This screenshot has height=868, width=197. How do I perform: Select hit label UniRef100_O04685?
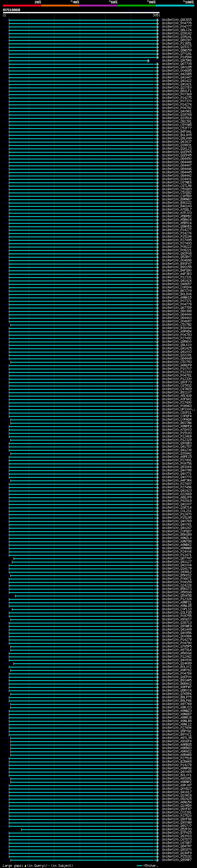(176, 71)
